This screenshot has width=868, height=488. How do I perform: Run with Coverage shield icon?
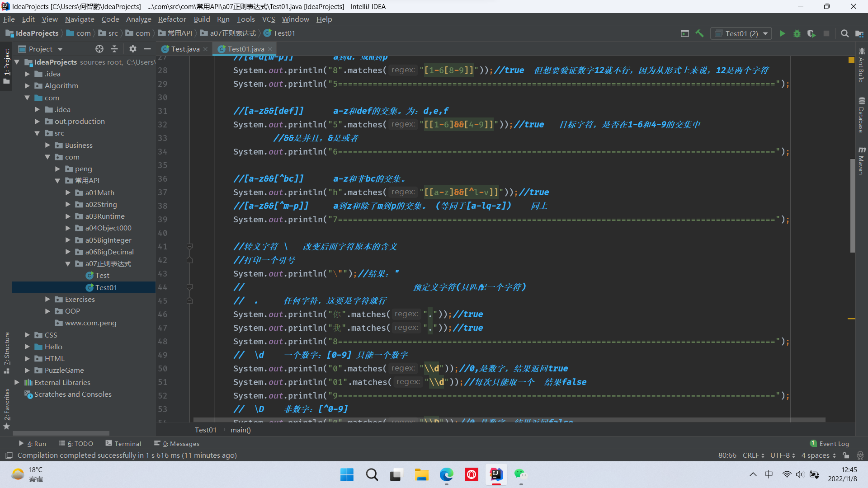click(x=811, y=33)
